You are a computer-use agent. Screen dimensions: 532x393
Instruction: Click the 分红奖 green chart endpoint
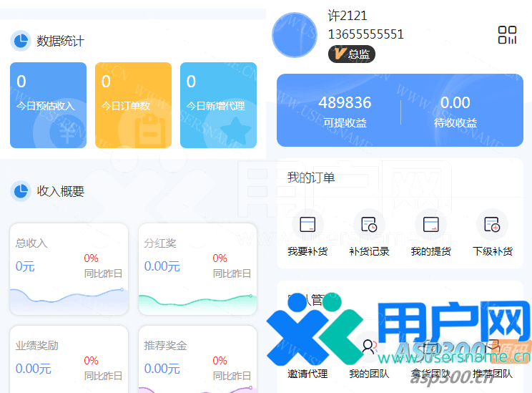click(251, 296)
